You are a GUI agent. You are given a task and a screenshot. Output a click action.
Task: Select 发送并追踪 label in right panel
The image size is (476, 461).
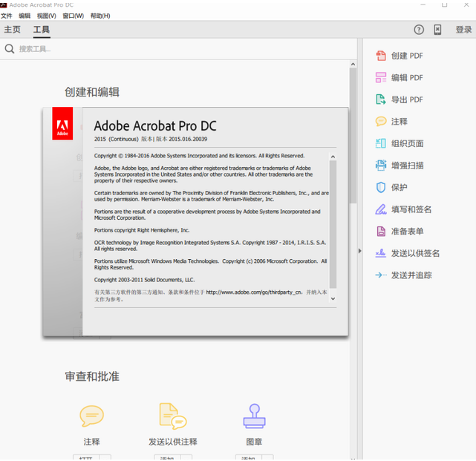click(411, 275)
